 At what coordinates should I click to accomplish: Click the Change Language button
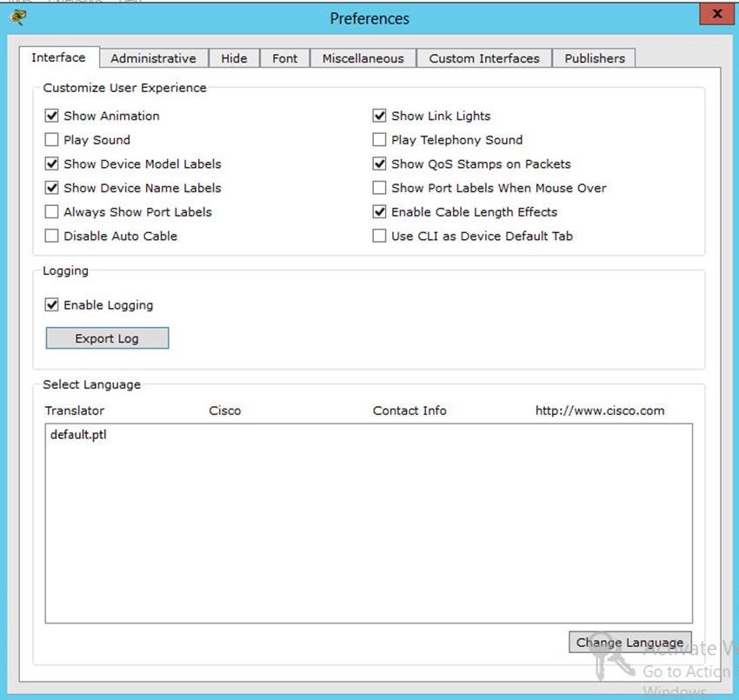pos(630,643)
